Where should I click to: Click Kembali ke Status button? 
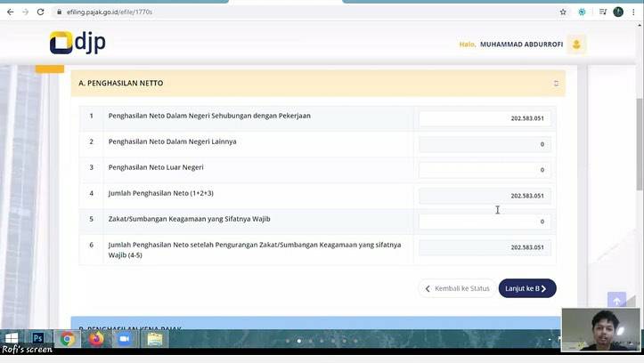click(x=457, y=288)
